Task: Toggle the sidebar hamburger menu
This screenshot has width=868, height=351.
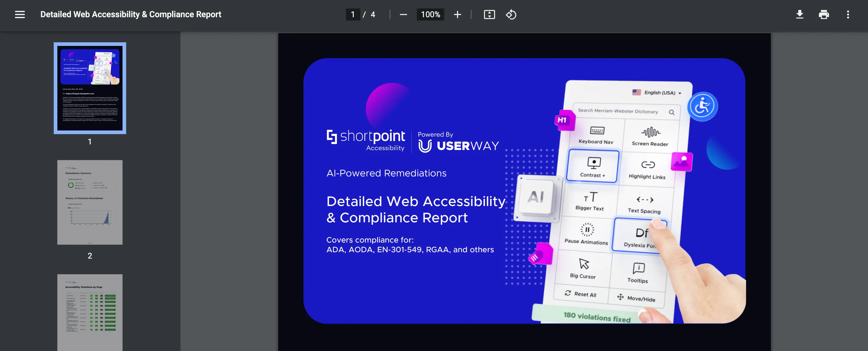Action: coord(20,14)
